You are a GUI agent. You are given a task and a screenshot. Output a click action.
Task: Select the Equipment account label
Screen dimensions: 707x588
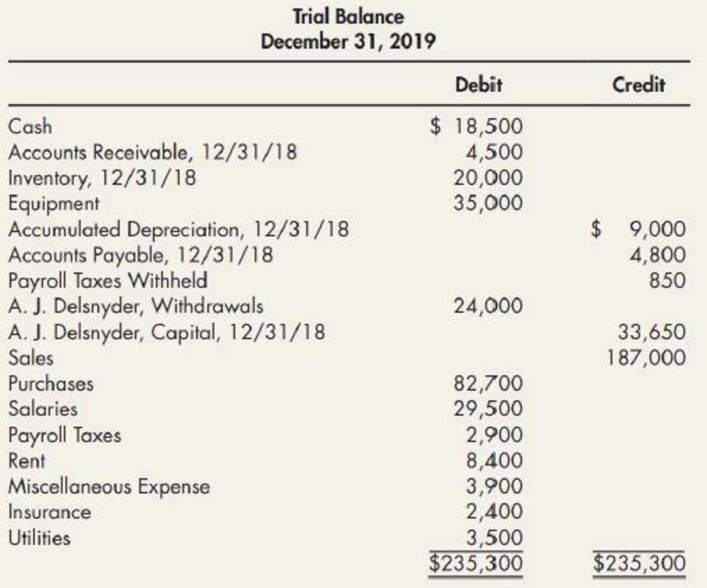(x=54, y=203)
